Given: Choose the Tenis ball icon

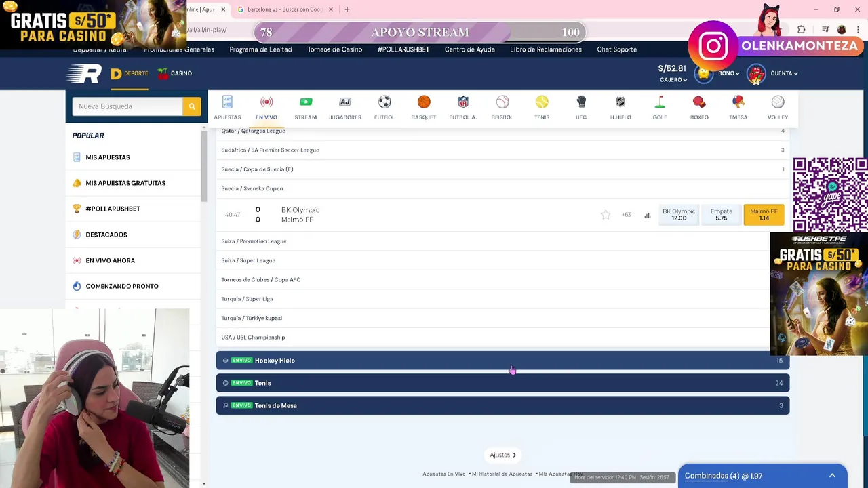Looking at the screenshot, I should [x=542, y=102].
